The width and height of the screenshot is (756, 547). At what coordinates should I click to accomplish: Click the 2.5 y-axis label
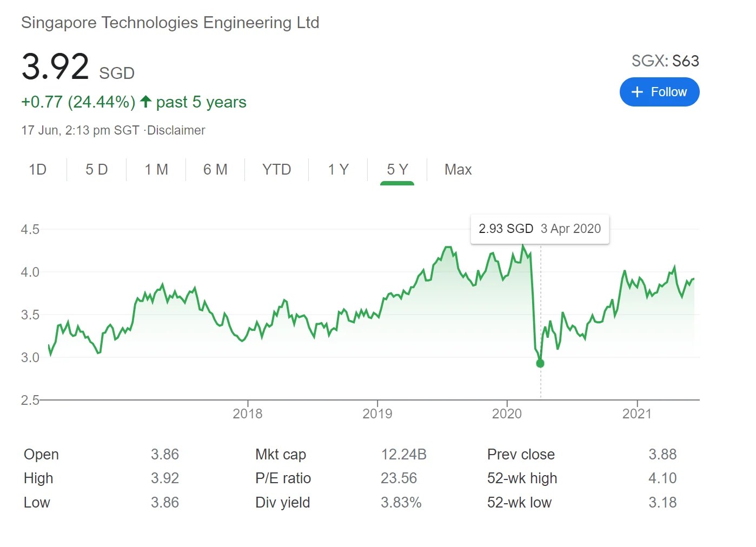(30, 401)
